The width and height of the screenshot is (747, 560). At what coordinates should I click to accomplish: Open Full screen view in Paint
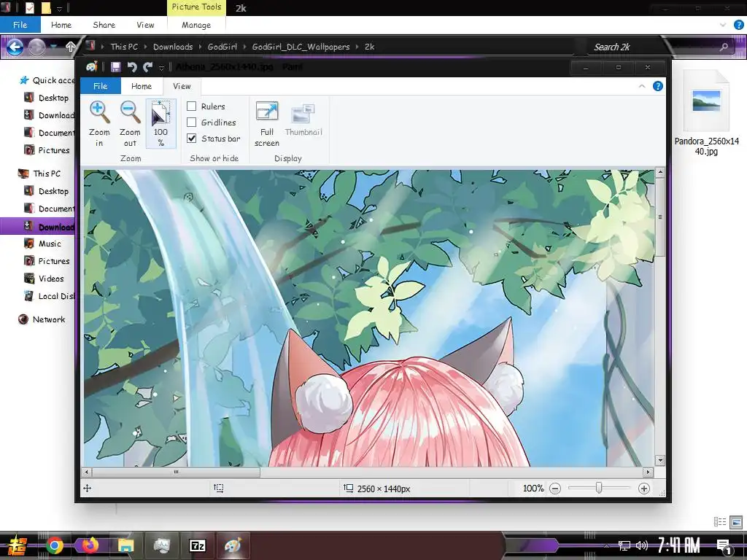[x=267, y=123]
